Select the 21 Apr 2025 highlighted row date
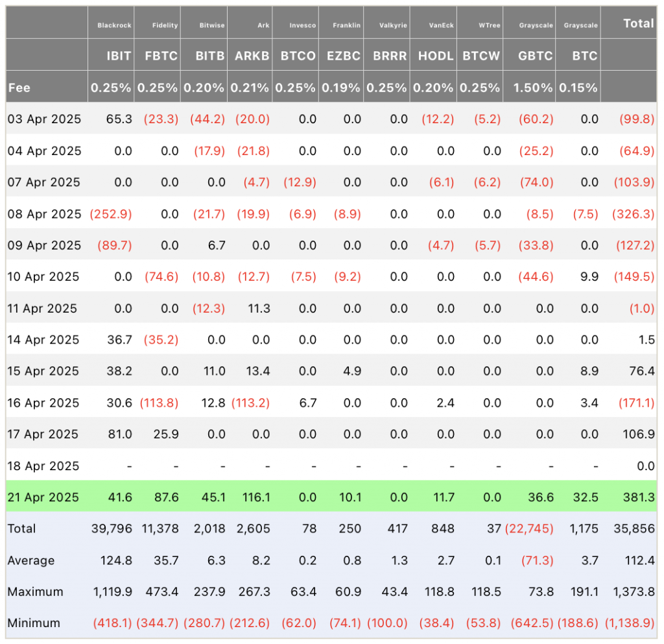Viewport: 664px width, 644px height. tap(43, 497)
